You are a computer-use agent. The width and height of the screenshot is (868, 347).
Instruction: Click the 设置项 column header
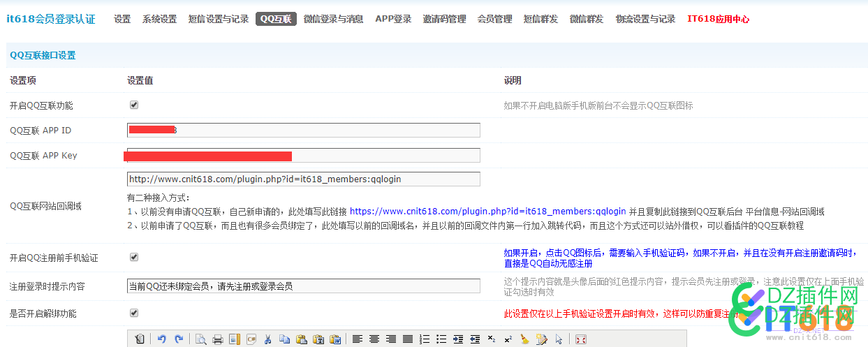pyautogui.click(x=23, y=81)
